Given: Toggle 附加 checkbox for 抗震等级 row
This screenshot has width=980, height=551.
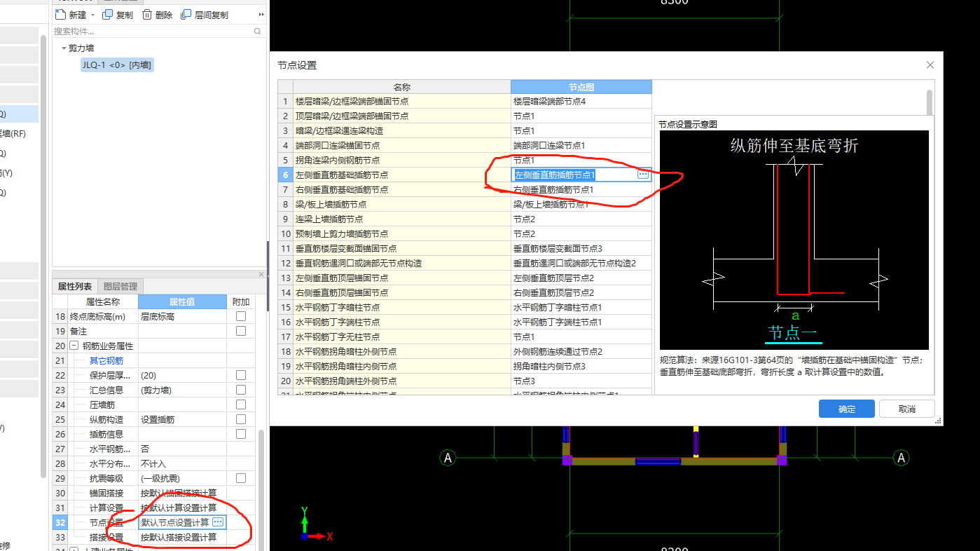Looking at the screenshot, I should [241, 478].
